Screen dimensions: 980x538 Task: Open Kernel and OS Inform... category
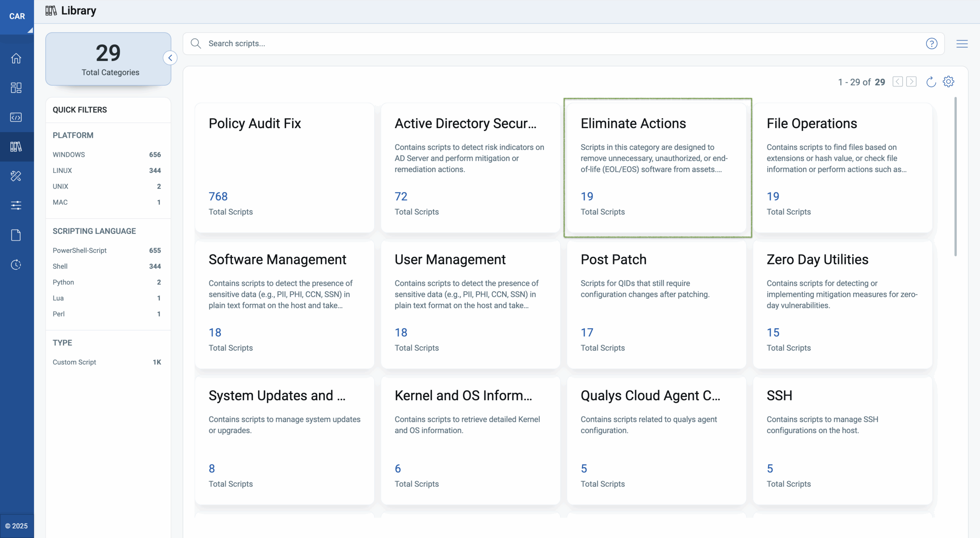click(x=470, y=440)
